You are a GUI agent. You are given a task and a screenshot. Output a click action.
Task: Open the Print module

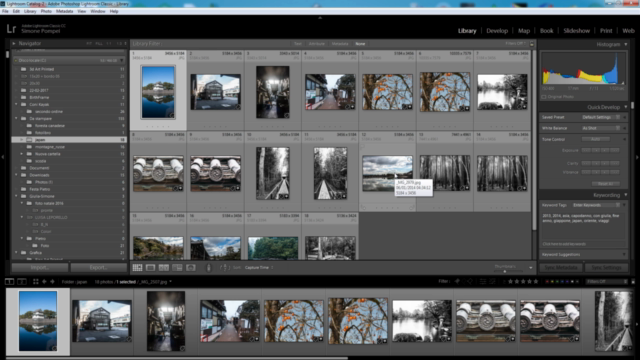point(606,31)
